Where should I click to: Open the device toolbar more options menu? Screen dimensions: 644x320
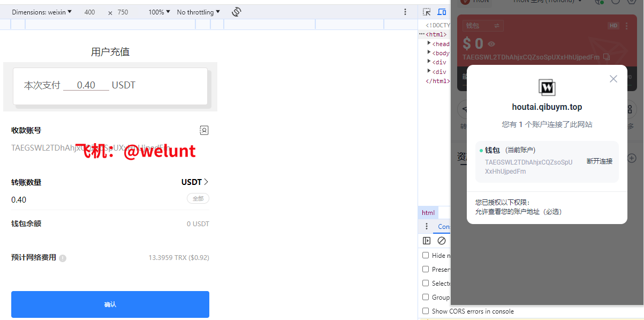(x=405, y=12)
